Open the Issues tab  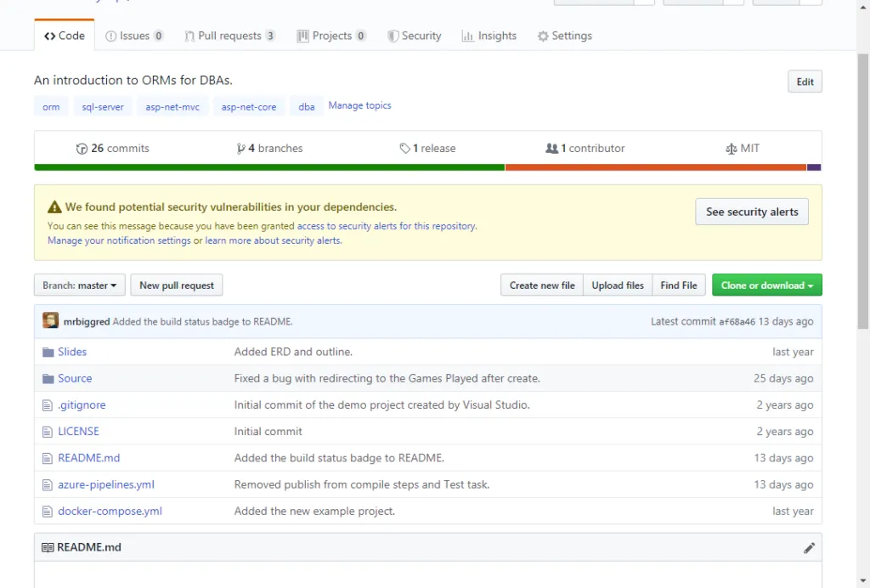134,36
